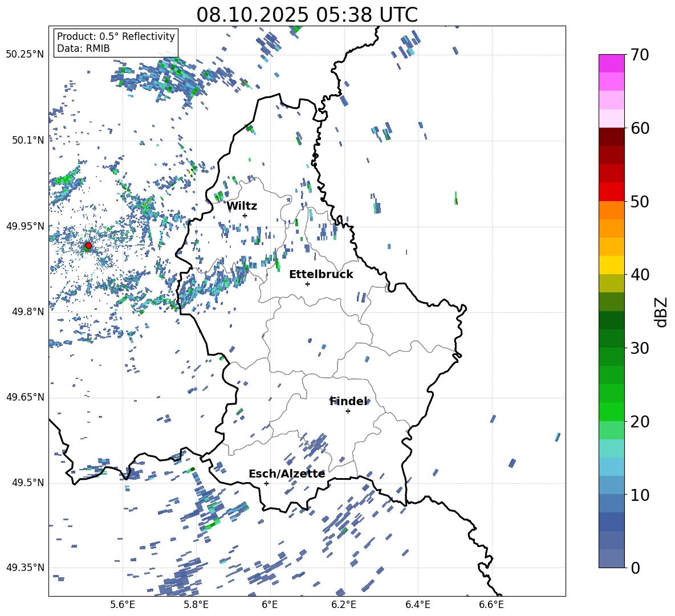The image size is (675, 616).
Task: Click the 6°E longitude label
Action: [270, 605]
